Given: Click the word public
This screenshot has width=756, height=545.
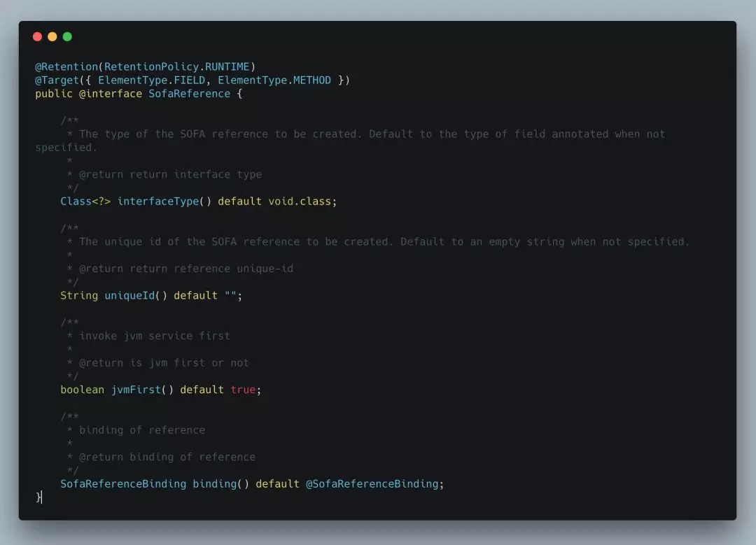Looking at the screenshot, I should click(53, 94).
